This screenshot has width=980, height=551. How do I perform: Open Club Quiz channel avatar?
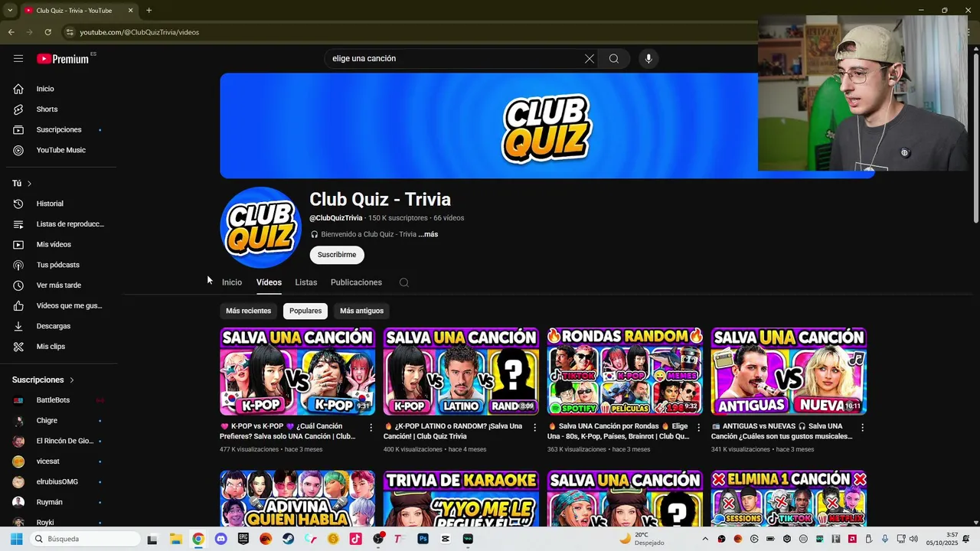pos(260,227)
